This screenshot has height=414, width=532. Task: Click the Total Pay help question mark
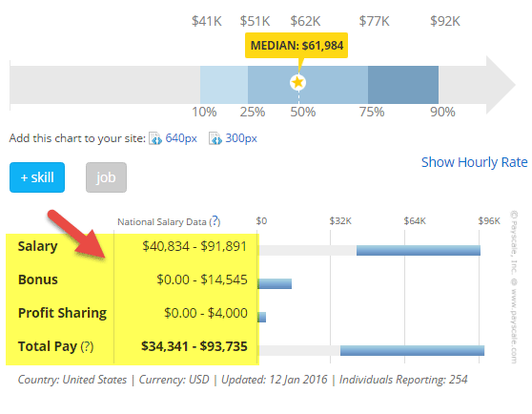pos(87,346)
